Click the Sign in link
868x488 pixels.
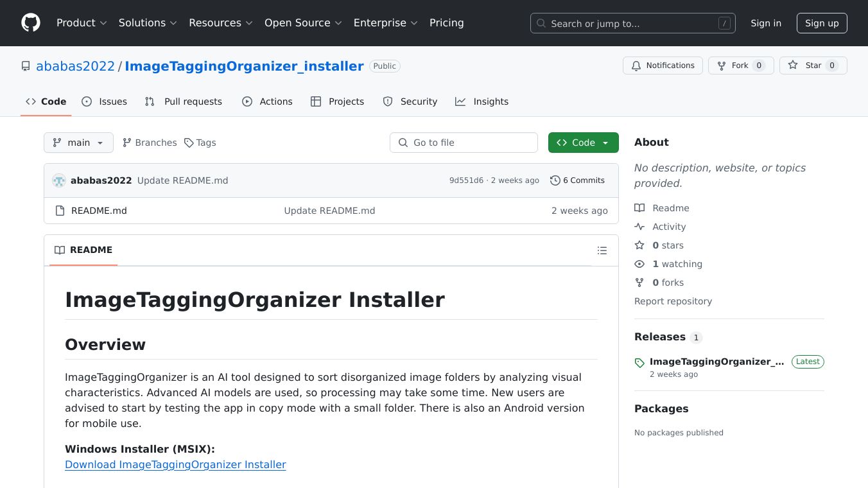[766, 23]
